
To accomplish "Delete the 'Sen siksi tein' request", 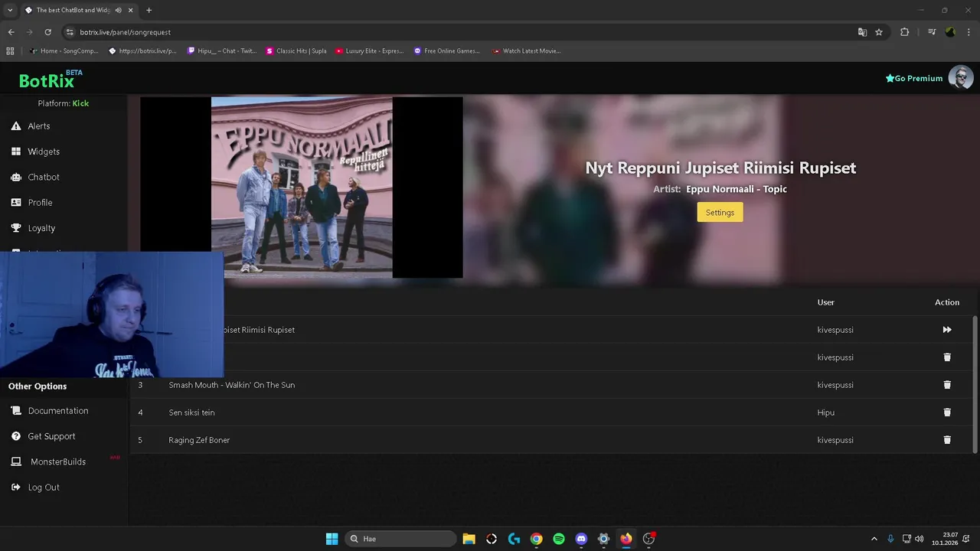I will 947,412.
